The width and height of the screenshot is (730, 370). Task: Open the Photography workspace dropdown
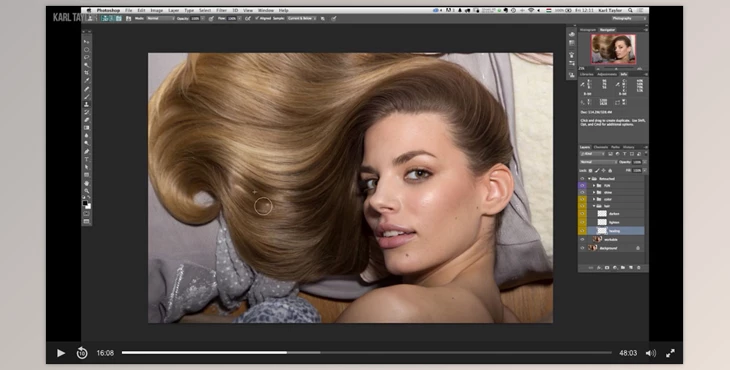[629, 19]
